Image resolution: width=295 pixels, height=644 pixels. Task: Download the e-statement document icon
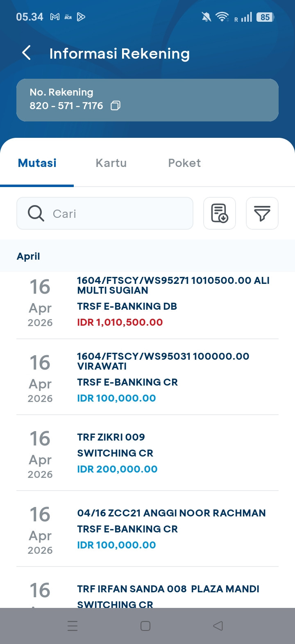pos(220,213)
